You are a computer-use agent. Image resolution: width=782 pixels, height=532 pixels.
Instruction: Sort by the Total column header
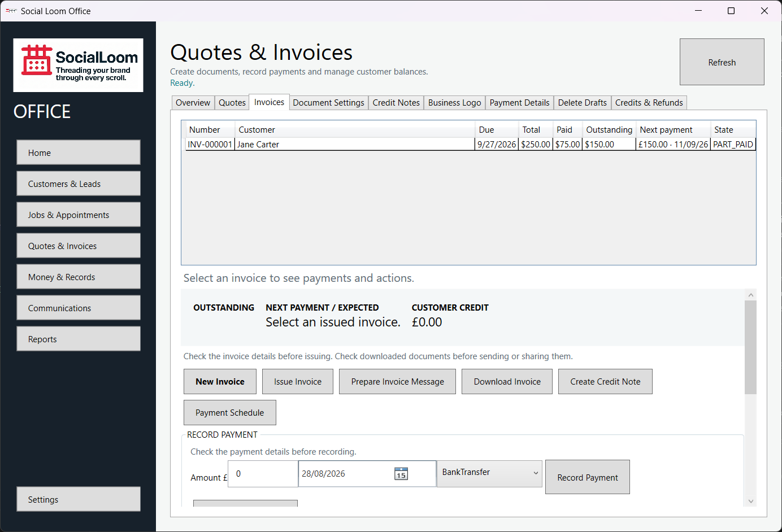tap(536, 130)
